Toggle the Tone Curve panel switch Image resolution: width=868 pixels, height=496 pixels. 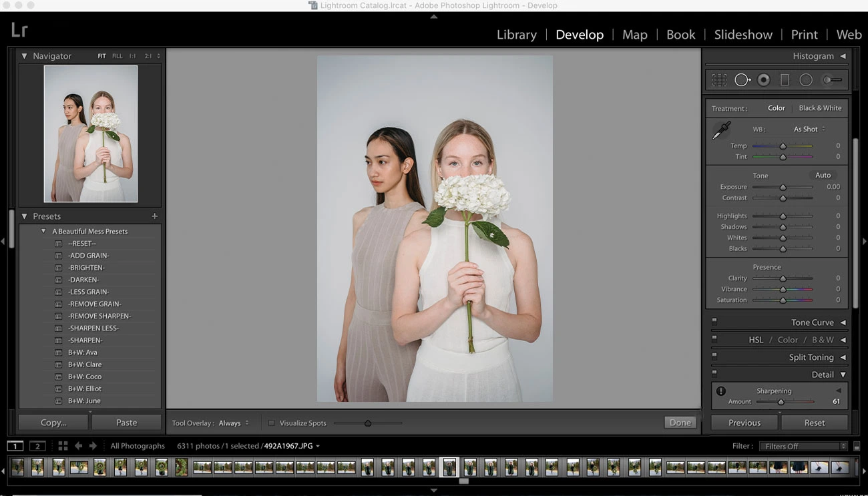click(x=714, y=322)
